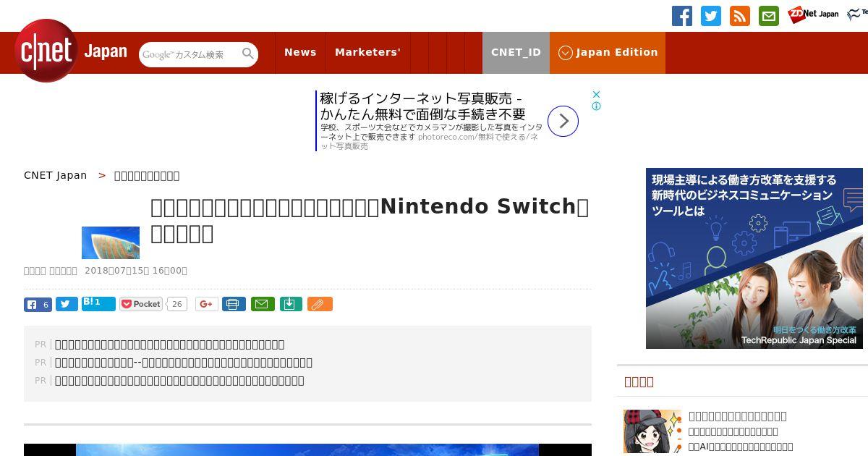Share article on Facebook button with count 6
The width and height of the screenshot is (868, 456).
[x=38, y=305]
